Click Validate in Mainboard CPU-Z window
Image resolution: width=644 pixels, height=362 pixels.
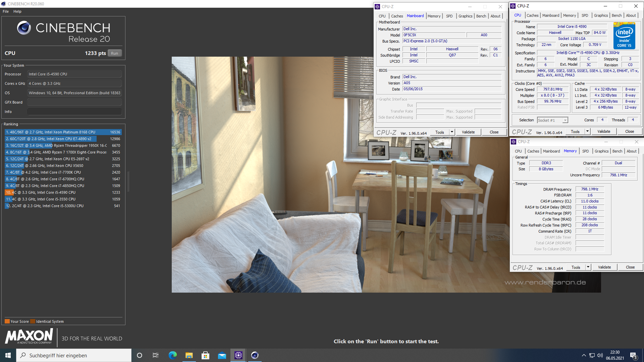coord(468,132)
